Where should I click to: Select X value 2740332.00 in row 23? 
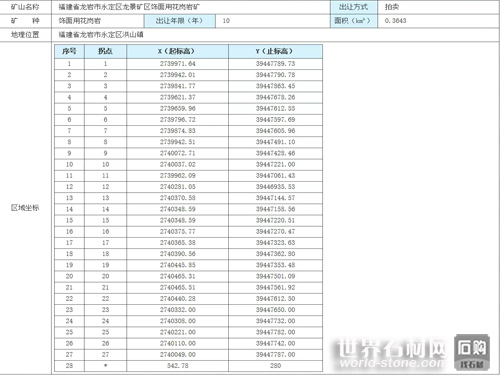178,310
